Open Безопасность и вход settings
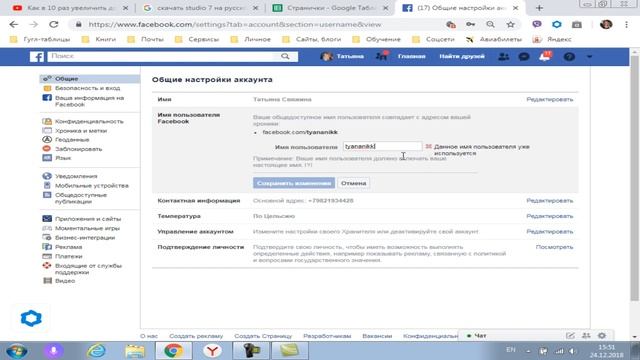Image resolution: width=640 pixels, height=360 pixels. (x=88, y=88)
